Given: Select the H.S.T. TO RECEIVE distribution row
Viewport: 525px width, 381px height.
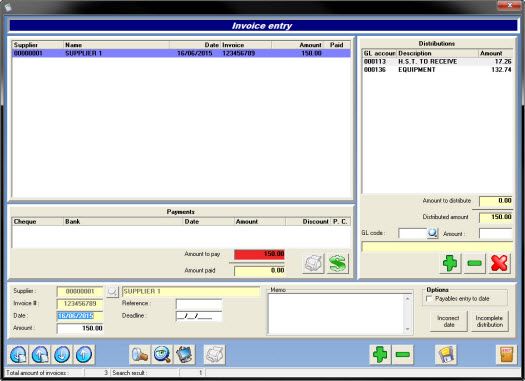Looking at the screenshot, I should pyautogui.click(x=437, y=62).
